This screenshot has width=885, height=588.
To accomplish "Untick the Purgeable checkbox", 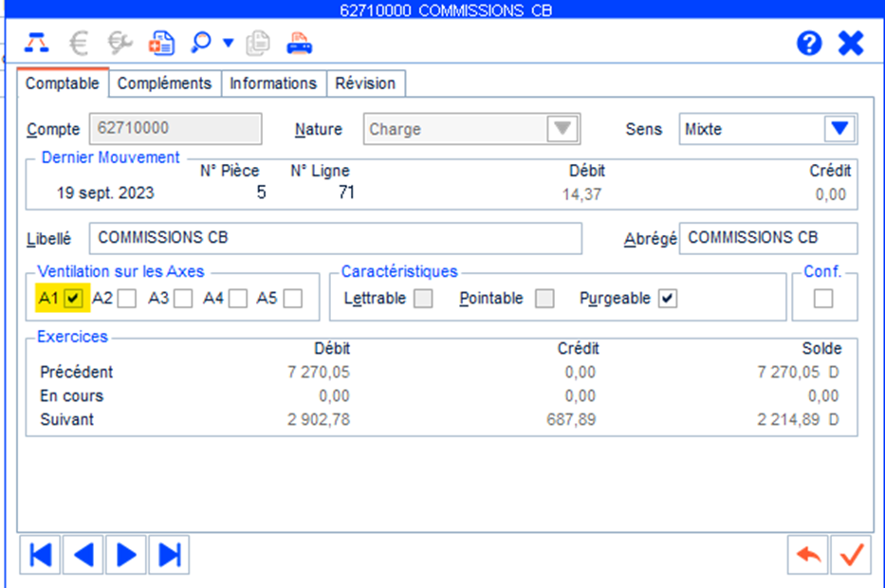I will 668,299.
